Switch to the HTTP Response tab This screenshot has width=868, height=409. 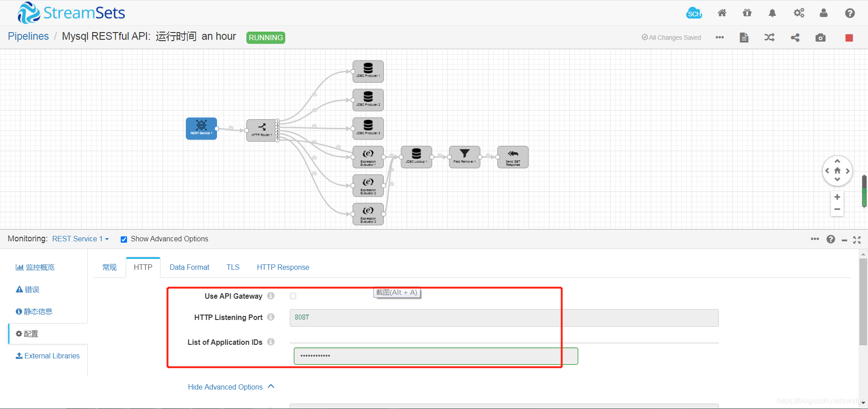point(283,267)
